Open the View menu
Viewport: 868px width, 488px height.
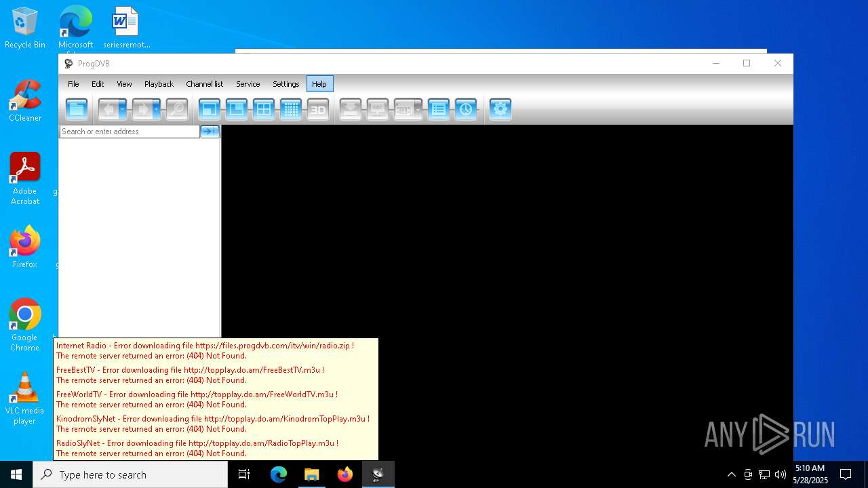click(x=124, y=84)
